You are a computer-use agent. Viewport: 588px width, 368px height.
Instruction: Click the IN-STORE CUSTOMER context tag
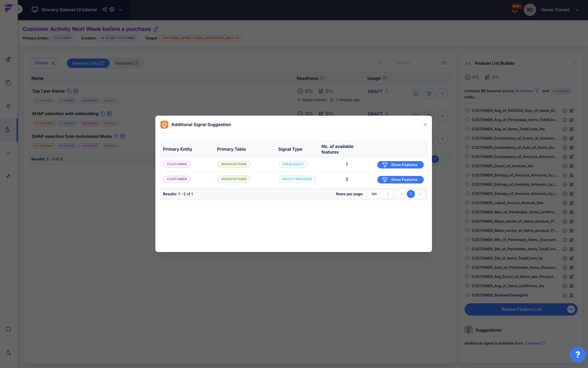(x=118, y=38)
